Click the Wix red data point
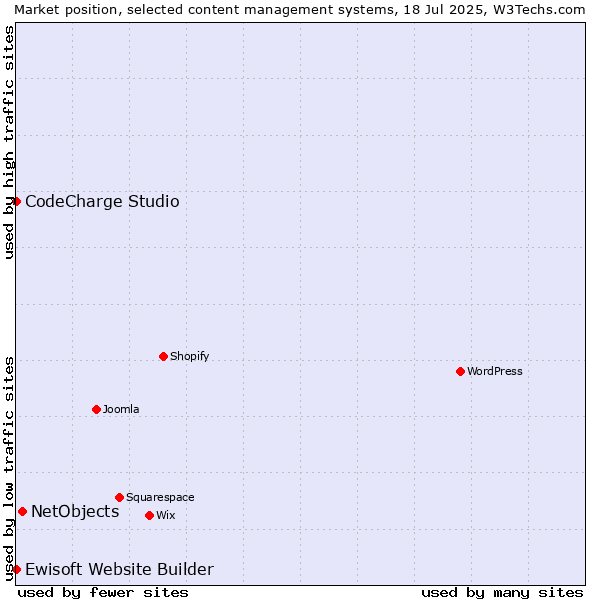Viewport: 600px width, 600px height. pyautogui.click(x=150, y=515)
